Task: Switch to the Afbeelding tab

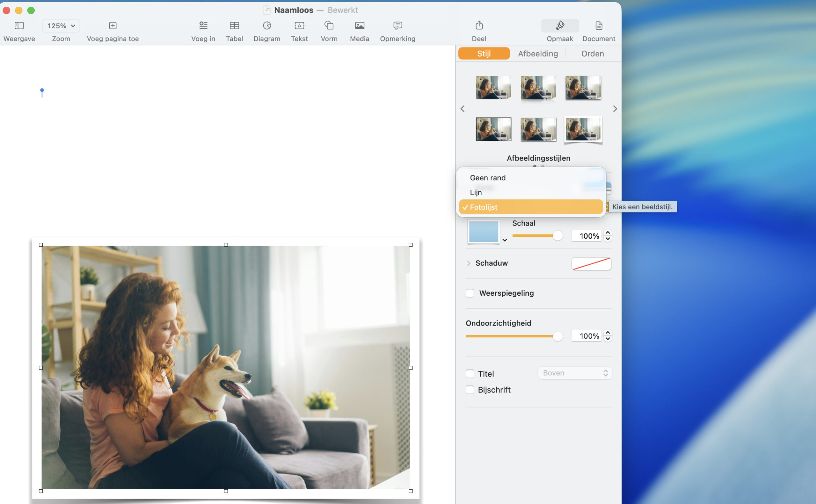Action: pyautogui.click(x=537, y=54)
